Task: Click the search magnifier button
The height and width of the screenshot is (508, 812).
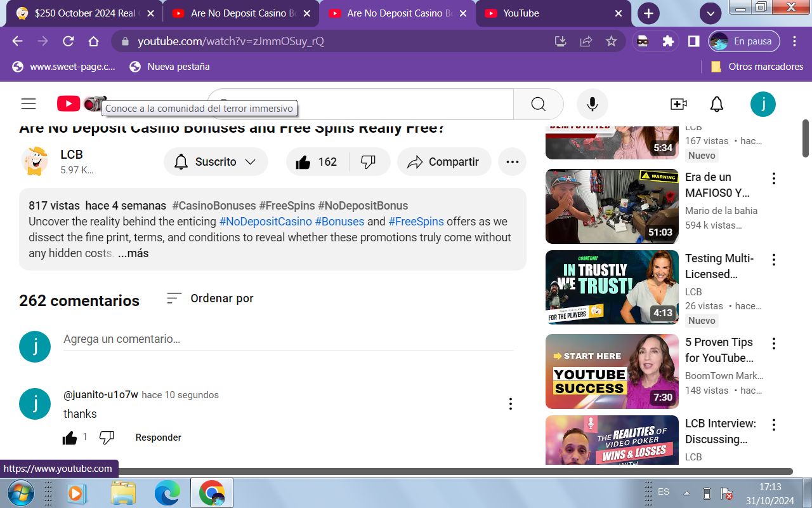Action: coord(538,104)
